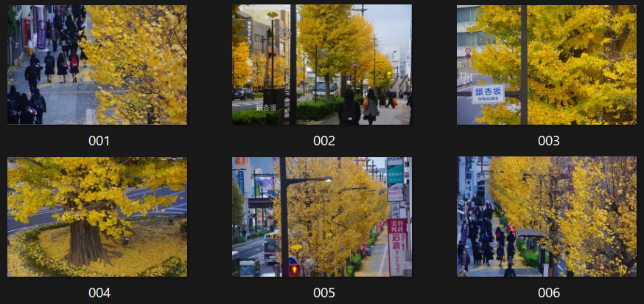Select thumbnail 004 with fallen yellow leaves

[x=97, y=217]
